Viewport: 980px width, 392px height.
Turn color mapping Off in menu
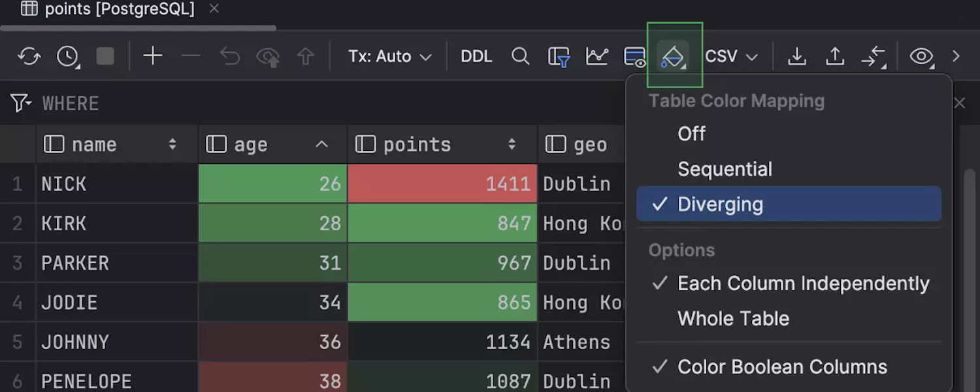pyautogui.click(x=691, y=134)
